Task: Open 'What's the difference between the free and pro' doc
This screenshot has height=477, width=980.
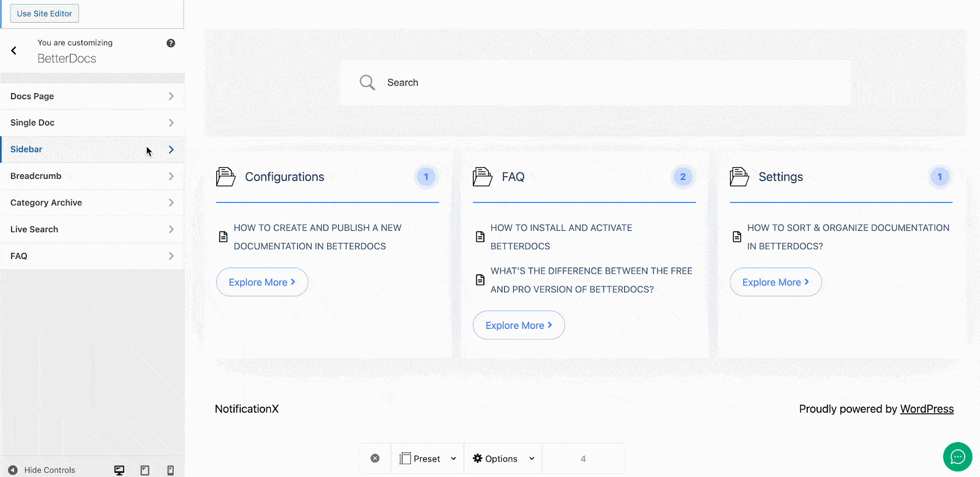Action: point(591,280)
